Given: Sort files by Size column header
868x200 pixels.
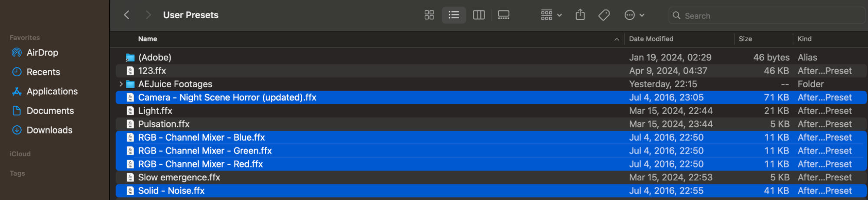Looking at the screenshot, I should pos(745,39).
